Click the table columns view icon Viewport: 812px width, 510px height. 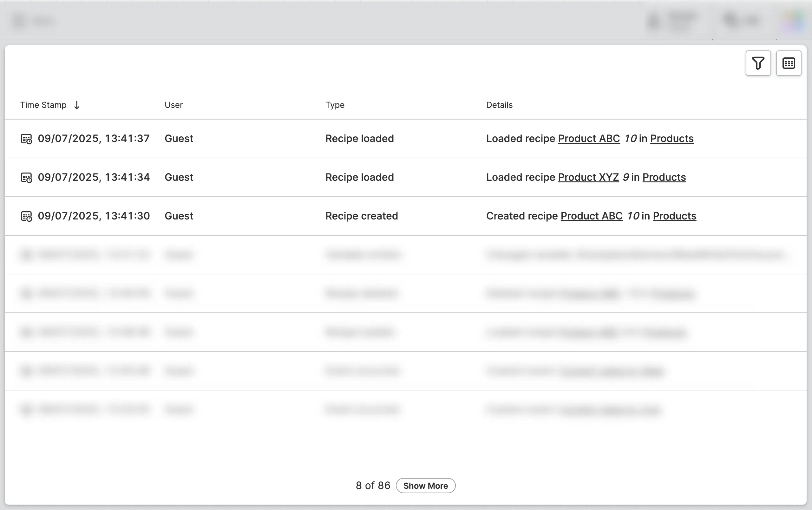click(x=789, y=63)
